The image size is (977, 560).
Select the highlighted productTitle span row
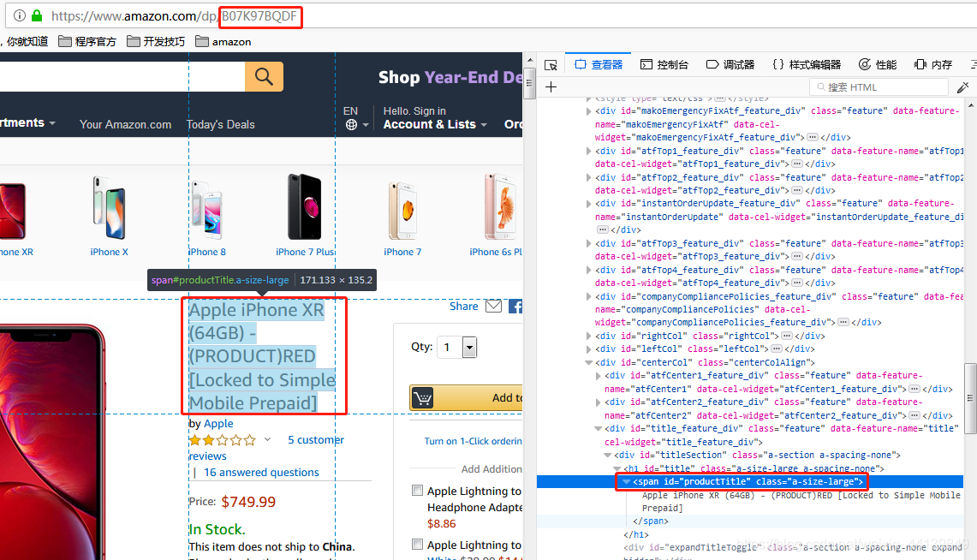749,481
